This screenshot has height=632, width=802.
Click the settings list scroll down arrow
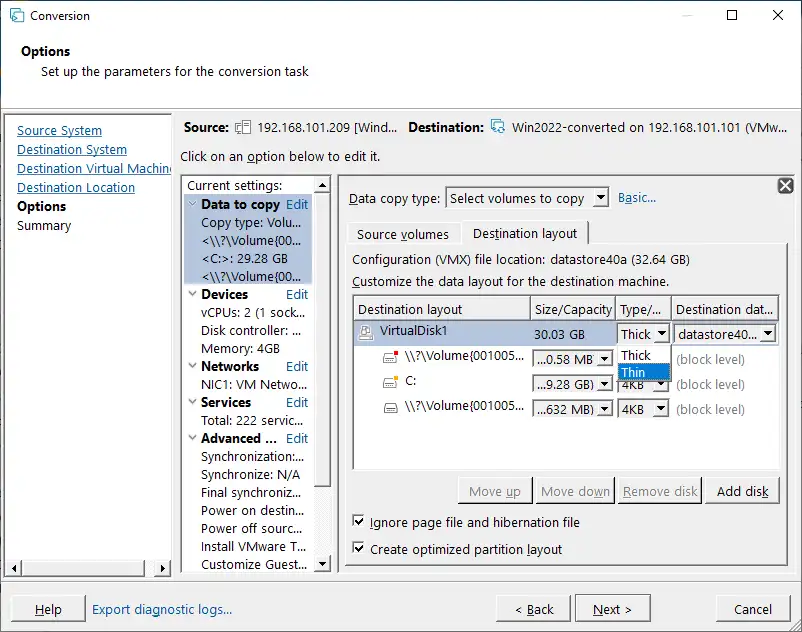(x=322, y=563)
